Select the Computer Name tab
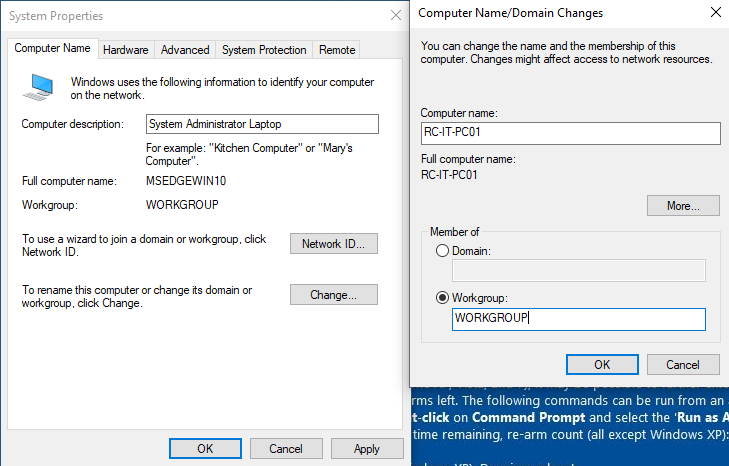Viewport: 729px width, 466px height. coord(53,48)
